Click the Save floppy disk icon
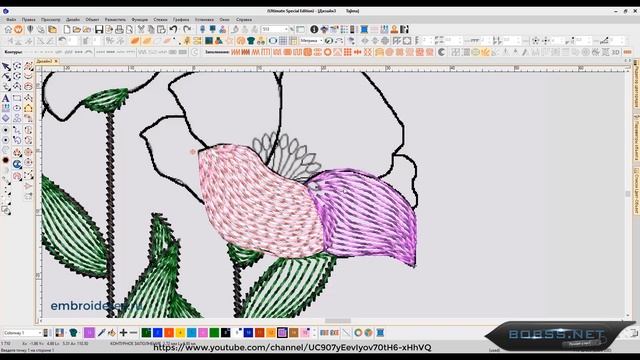This screenshot has width=640, height=360. pyautogui.click(x=99, y=29)
